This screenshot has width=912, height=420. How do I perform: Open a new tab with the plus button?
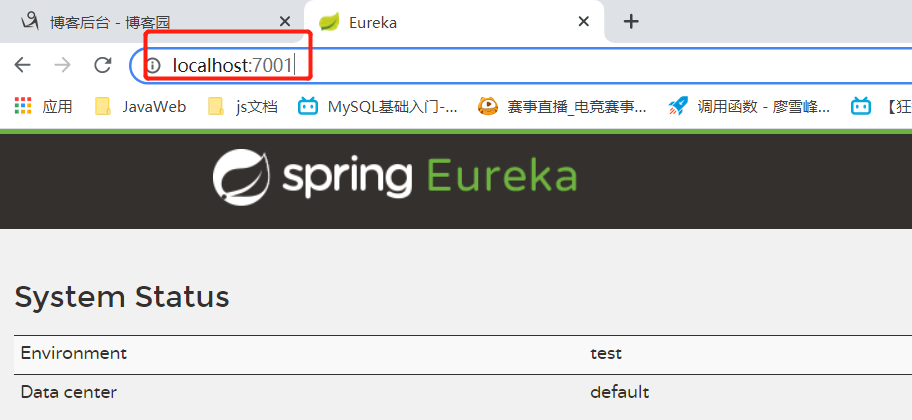click(x=631, y=22)
